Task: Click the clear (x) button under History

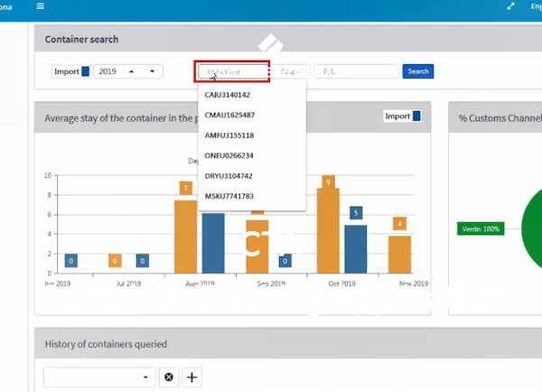Action: pos(169,377)
